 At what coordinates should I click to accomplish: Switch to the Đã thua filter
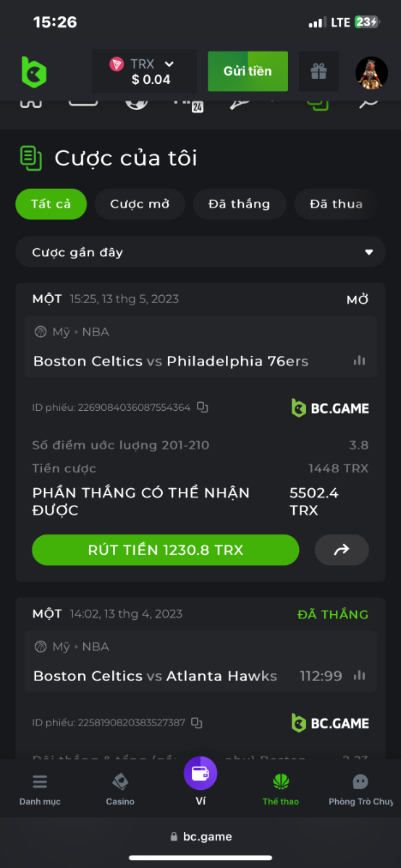coord(336,204)
